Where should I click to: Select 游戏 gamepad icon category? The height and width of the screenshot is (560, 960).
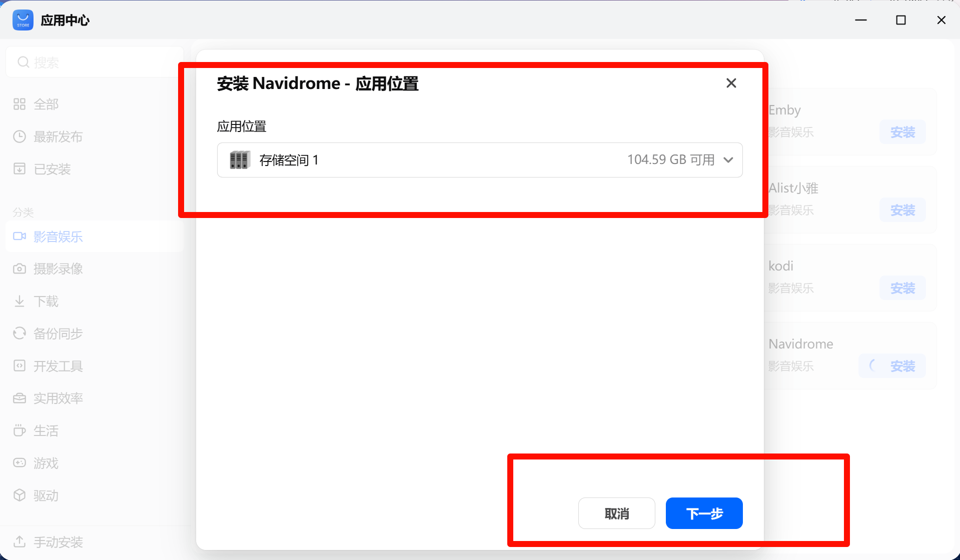[20, 463]
